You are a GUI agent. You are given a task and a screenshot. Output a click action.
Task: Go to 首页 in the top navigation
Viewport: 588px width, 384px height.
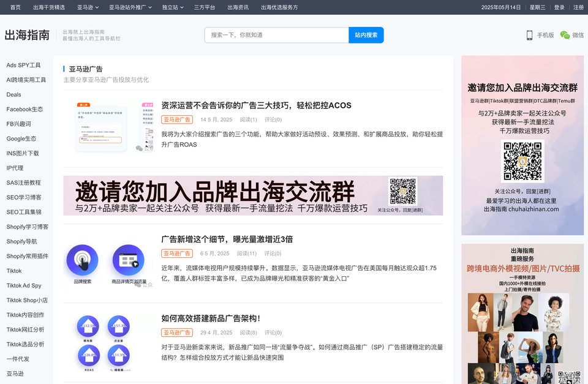(x=15, y=7)
